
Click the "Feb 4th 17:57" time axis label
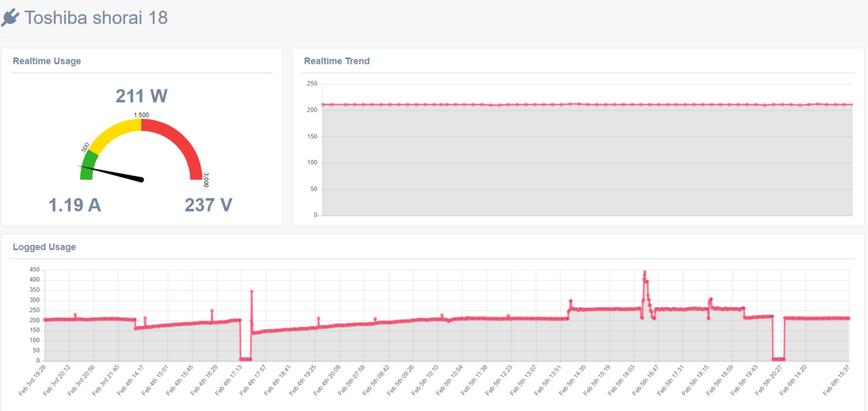252,379
